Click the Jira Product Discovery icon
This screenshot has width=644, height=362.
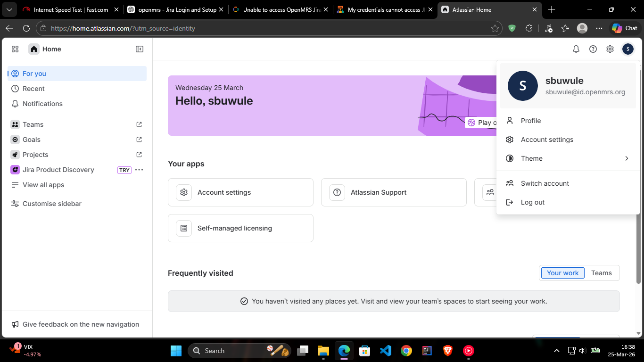[15, 170]
